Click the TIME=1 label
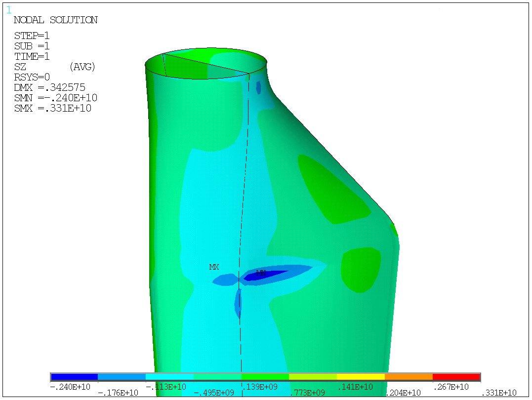Screen dimensions: 532x400 click(32, 56)
